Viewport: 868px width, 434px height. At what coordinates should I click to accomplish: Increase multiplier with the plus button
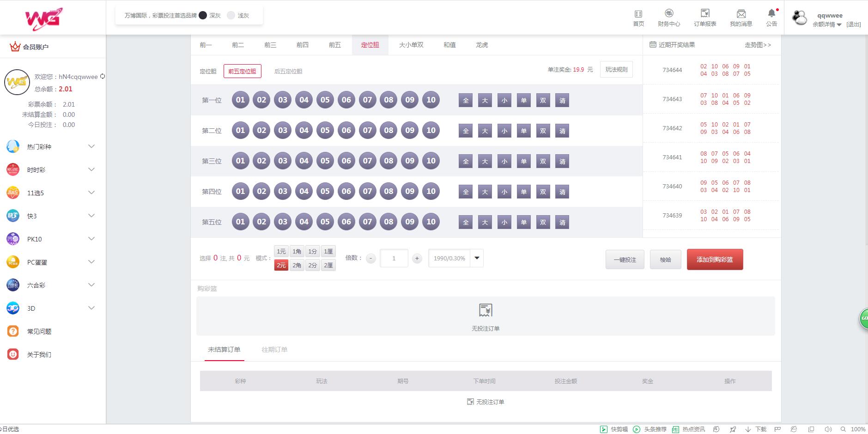coord(417,259)
